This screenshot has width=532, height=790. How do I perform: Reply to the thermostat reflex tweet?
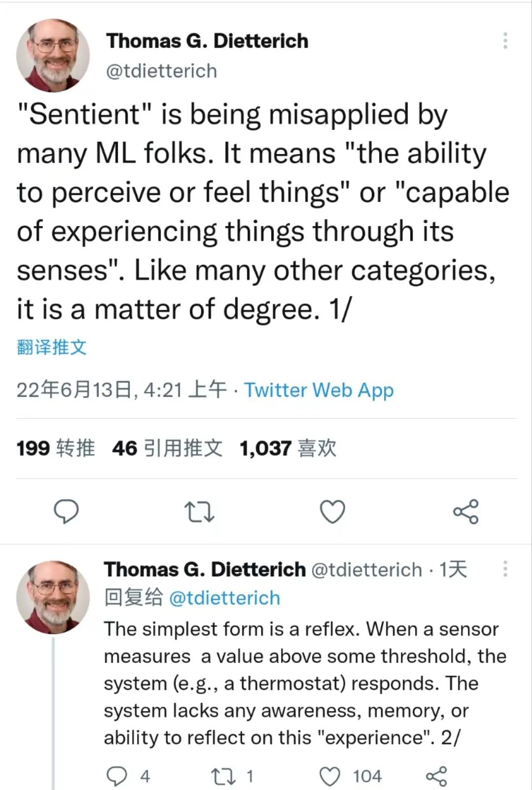tap(117, 777)
